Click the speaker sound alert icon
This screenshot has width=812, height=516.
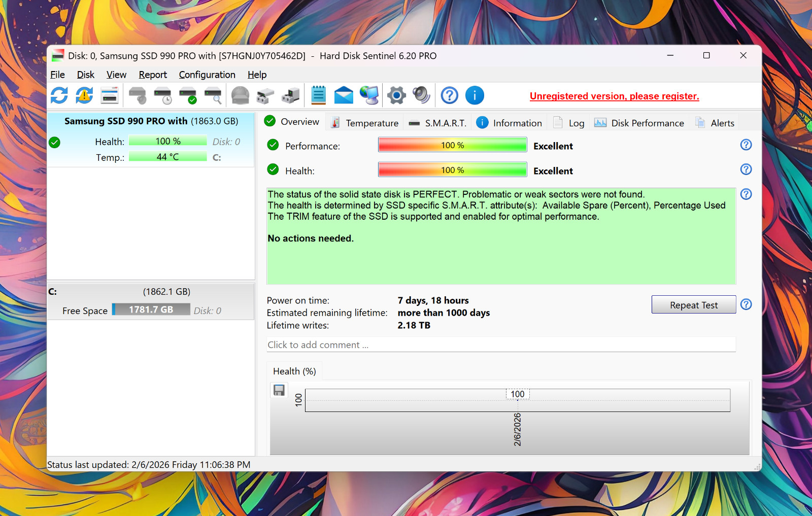pyautogui.click(x=421, y=95)
